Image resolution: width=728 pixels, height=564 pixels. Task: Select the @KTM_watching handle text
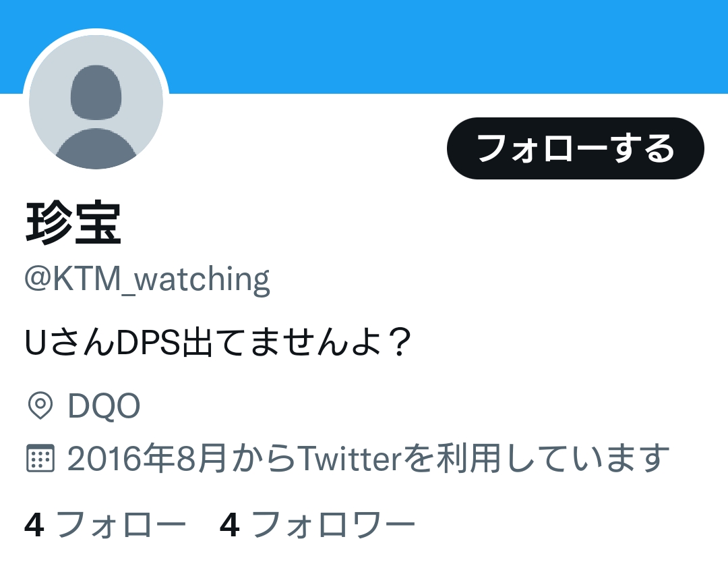147,279
